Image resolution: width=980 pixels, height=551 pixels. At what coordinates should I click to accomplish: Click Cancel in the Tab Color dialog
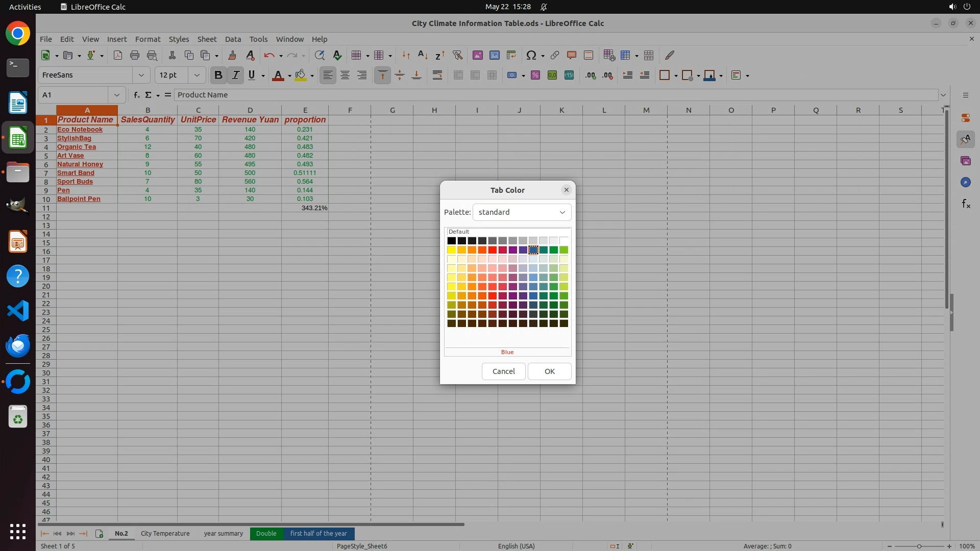[503, 371]
